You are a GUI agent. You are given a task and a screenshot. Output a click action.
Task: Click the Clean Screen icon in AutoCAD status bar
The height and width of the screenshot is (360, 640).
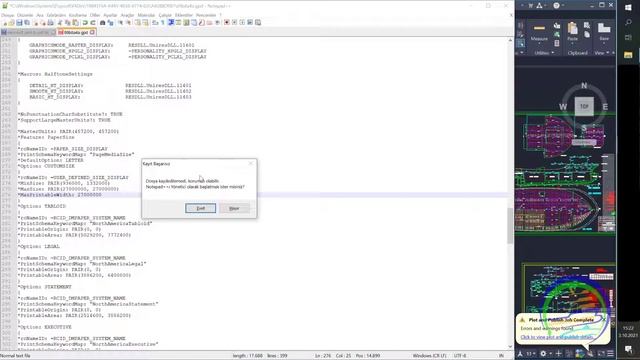[x=601, y=353]
